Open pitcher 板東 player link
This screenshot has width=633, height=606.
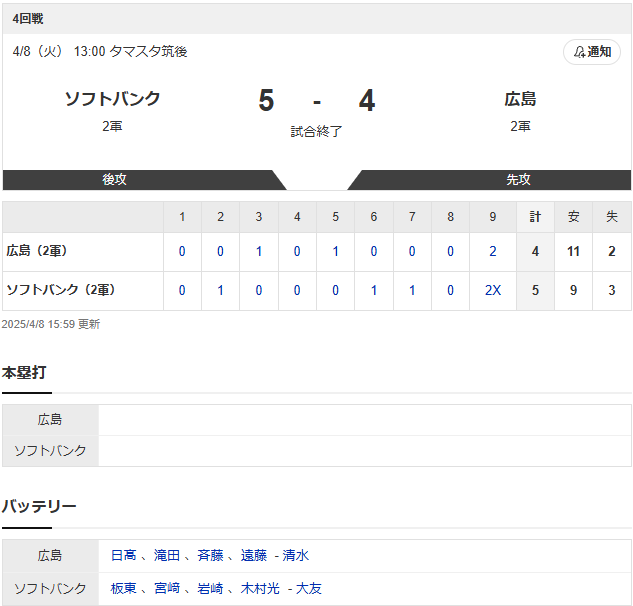(124, 588)
